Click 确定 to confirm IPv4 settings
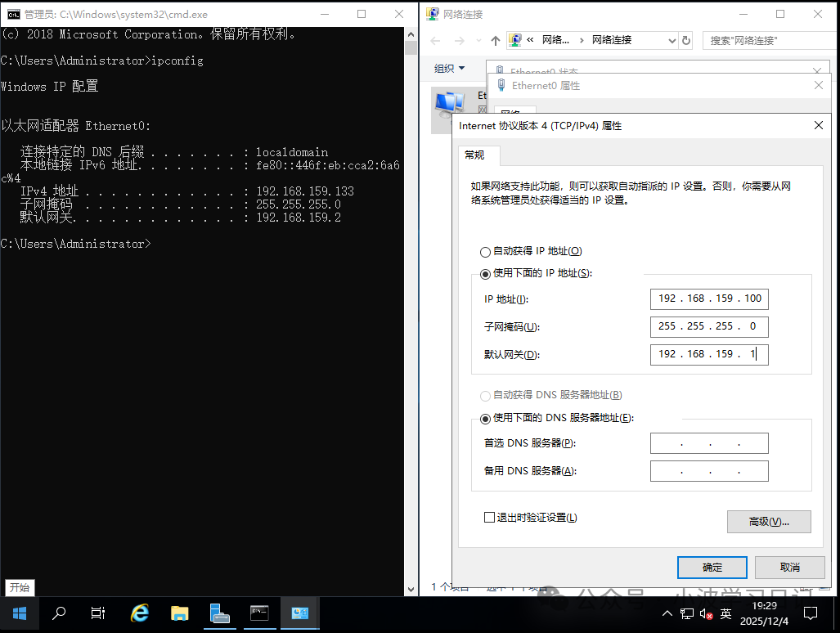Viewport: 840px width, 633px height. click(x=712, y=567)
